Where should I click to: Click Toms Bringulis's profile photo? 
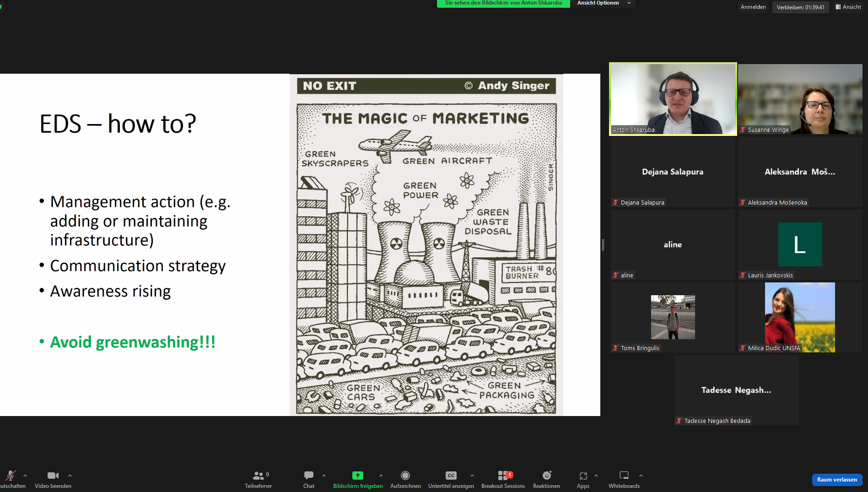[x=673, y=317]
